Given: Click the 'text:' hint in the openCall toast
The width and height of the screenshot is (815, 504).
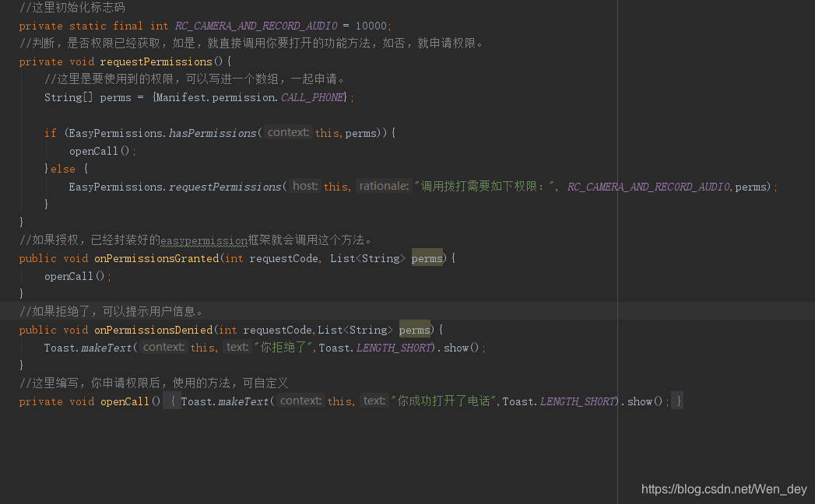Looking at the screenshot, I should (374, 401).
